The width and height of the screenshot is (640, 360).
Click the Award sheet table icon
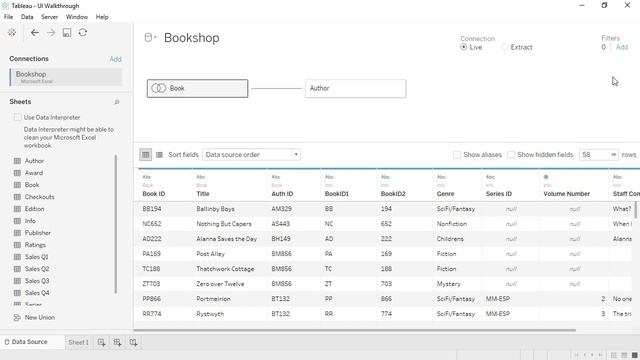[x=17, y=173]
